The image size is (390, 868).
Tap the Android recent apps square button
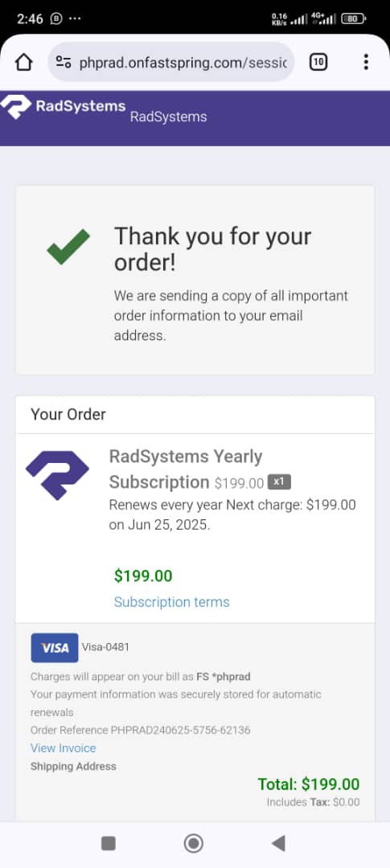109,844
